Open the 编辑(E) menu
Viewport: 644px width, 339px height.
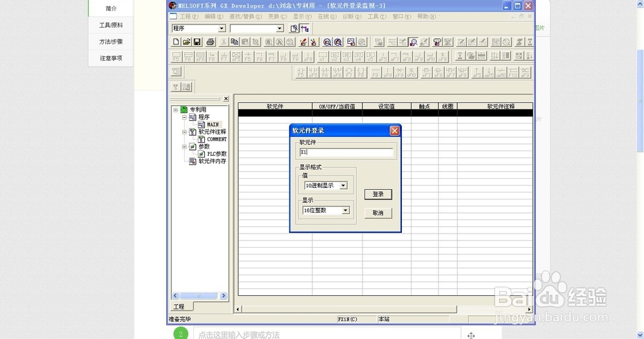coord(214,17)
